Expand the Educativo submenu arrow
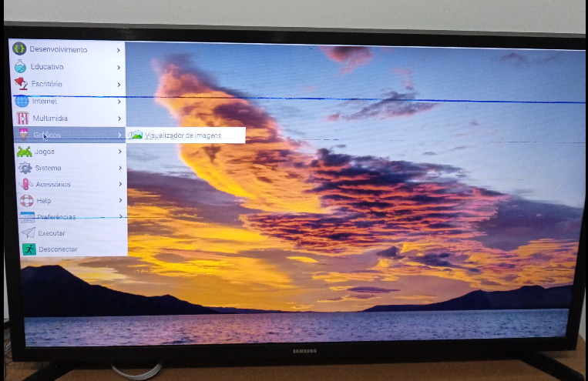This screenshot has height=381, width=588. [119, 67]
